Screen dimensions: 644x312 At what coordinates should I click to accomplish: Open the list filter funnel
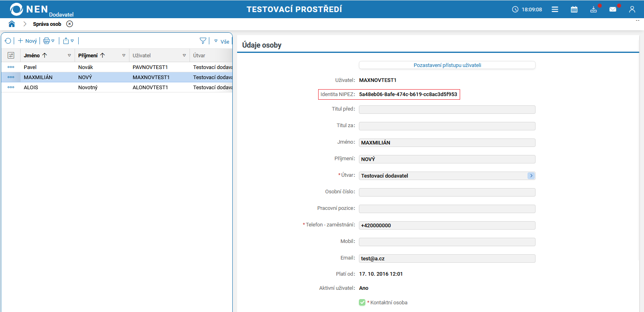pos(203,41)
